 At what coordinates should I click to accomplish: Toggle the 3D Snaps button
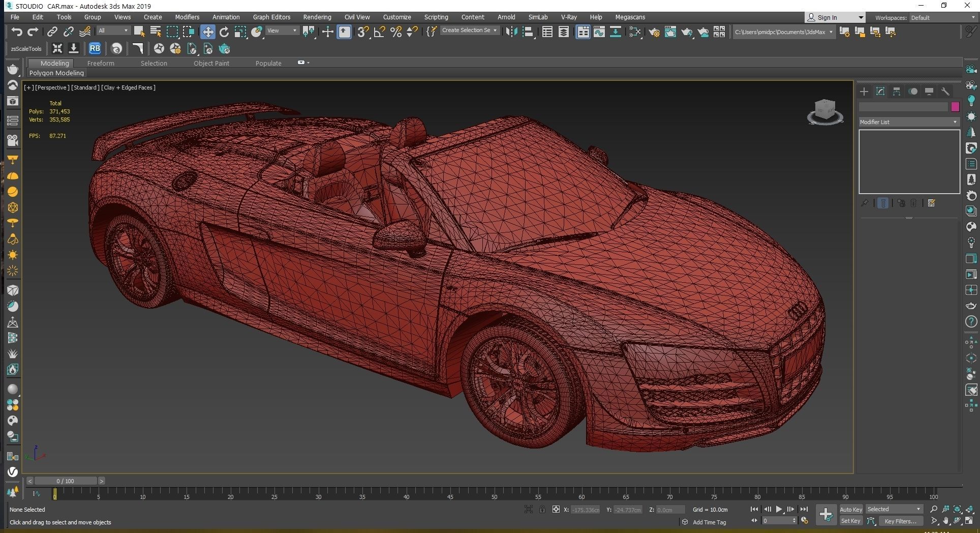point(362,32)
